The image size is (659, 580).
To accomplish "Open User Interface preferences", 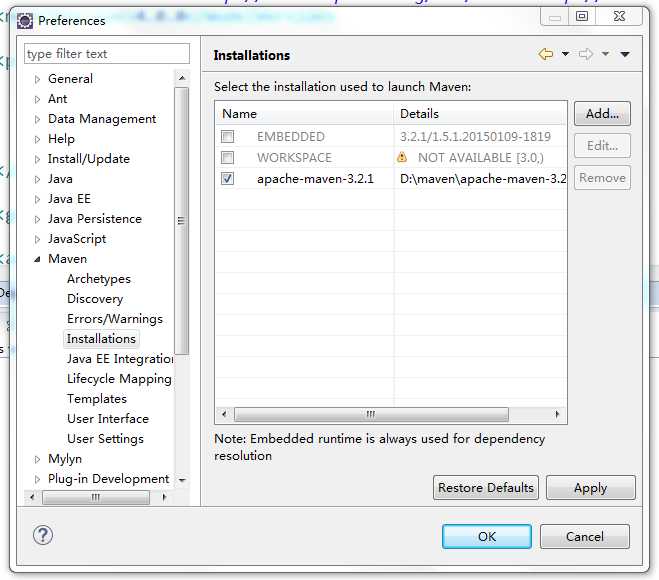I will (x=108, y=419).
